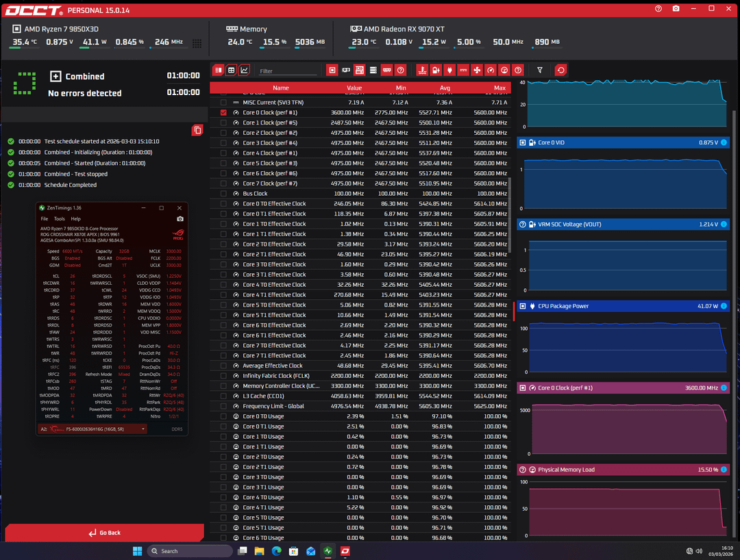
Task: Check the Bus Clock row checkbox
Action: pos(223,194)
